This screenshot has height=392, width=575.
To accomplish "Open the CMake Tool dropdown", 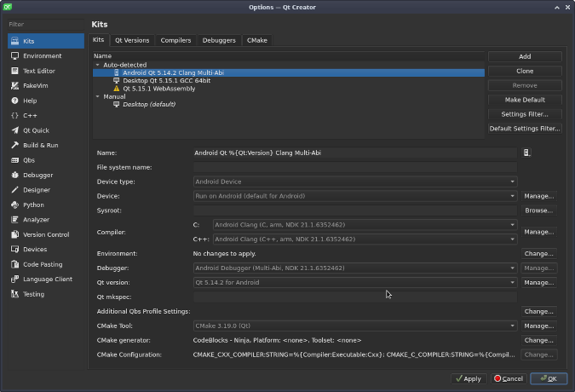I will [x=354, y=326].
